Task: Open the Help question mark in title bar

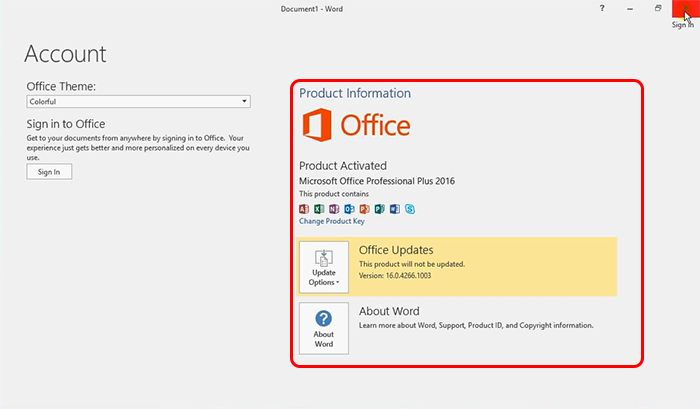Action: click(602, 8)
